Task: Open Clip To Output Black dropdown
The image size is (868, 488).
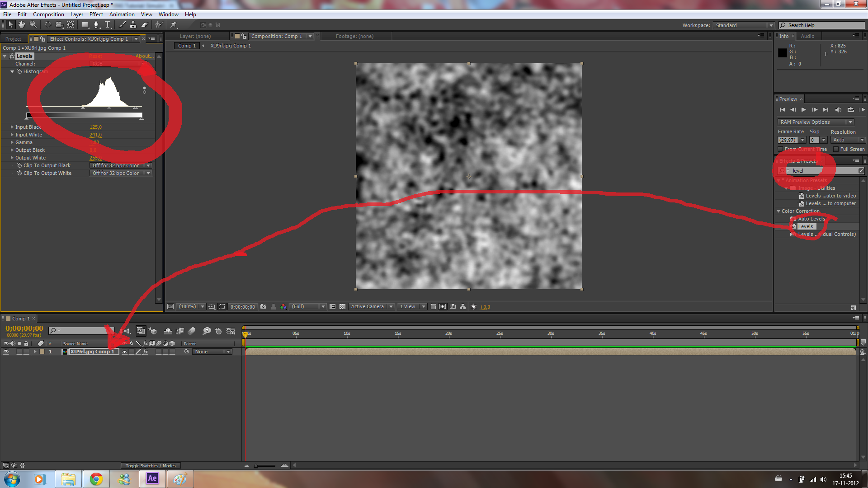Action: [x=121, y=165]
